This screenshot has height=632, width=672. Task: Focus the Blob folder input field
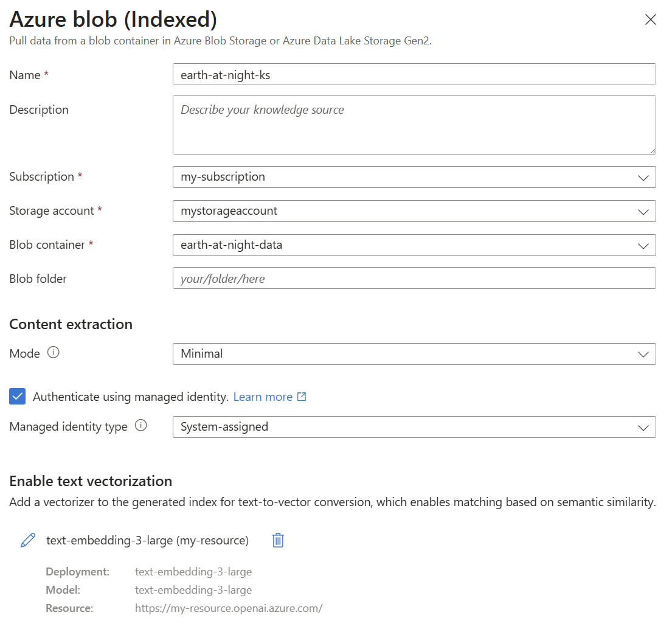pos(414,279)
